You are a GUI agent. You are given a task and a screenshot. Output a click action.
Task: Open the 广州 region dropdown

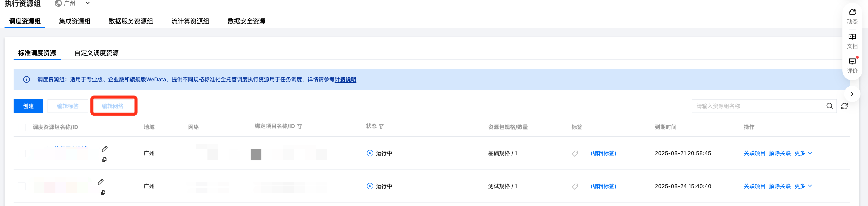coord(73,3)
